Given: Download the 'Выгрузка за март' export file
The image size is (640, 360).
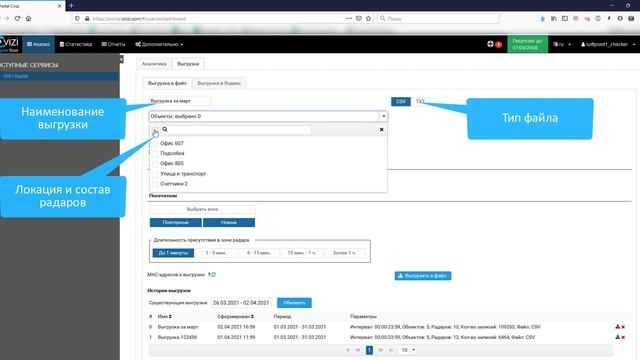Looking at the screenshot, I should click(x=618, y=327).
